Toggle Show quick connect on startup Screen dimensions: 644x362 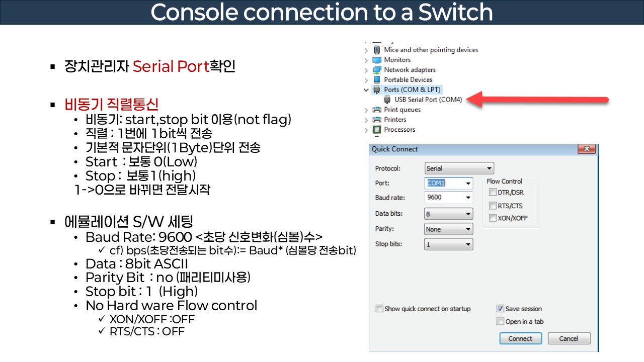click(379, 309)
